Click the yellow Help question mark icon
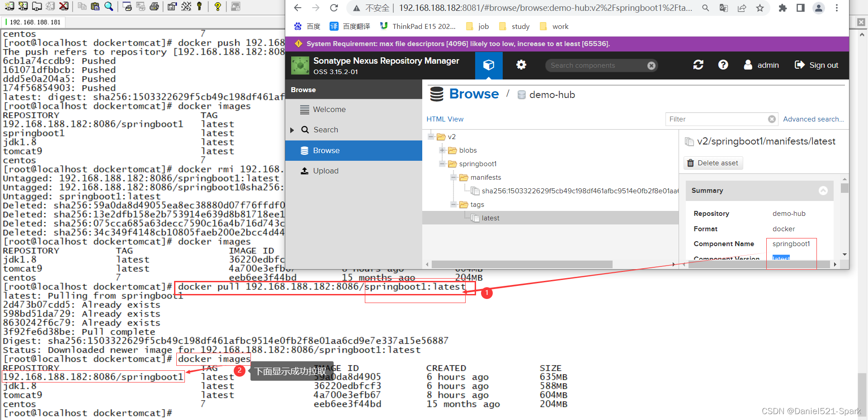Viewport: 868px width, 420px height. [217, 6]
